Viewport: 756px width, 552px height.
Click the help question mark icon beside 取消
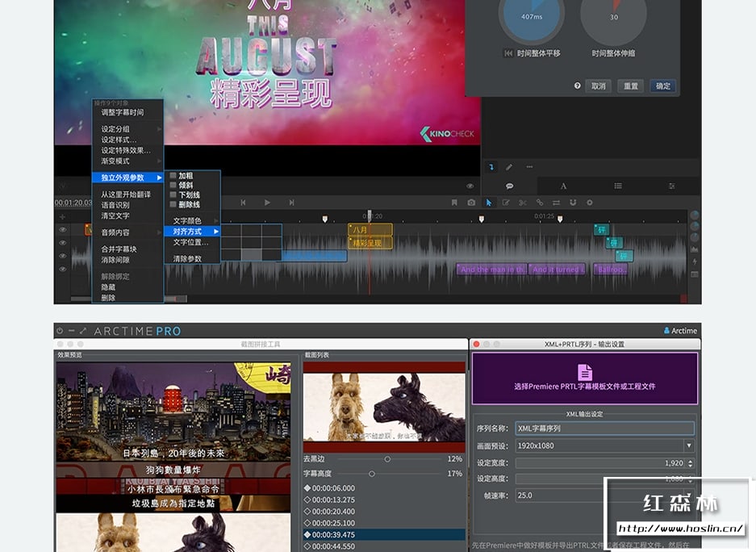[x=577, y=86]
